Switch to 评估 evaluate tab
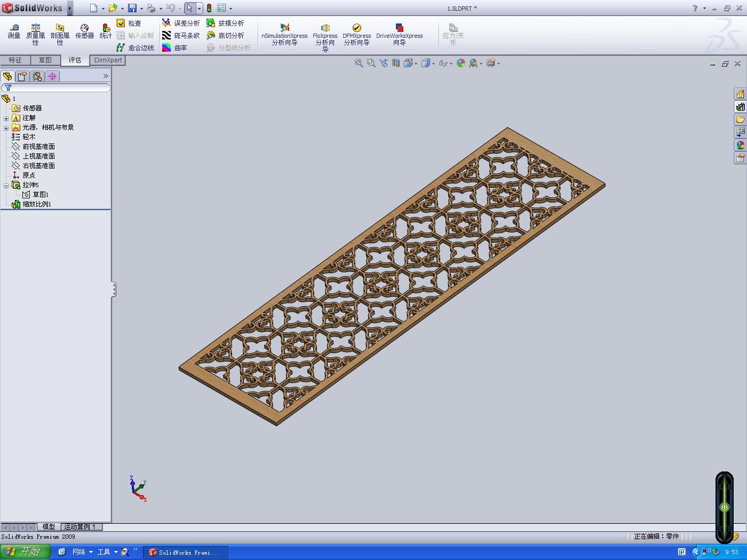747x560 pixels. (x=75, y=60)
